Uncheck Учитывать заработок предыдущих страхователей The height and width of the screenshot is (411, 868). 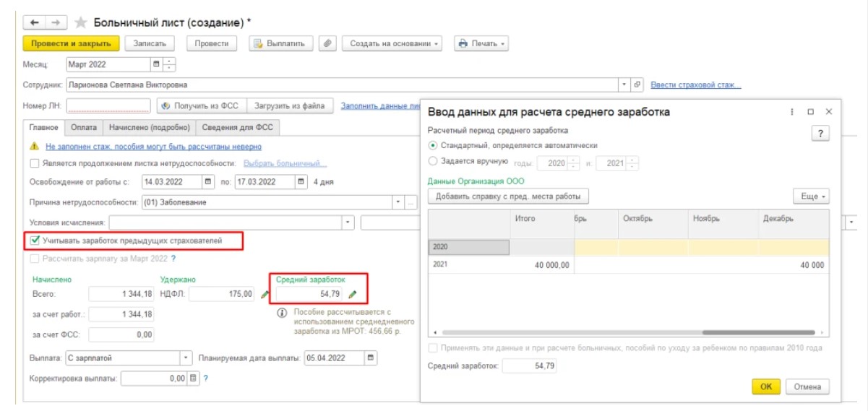point(35,241)
